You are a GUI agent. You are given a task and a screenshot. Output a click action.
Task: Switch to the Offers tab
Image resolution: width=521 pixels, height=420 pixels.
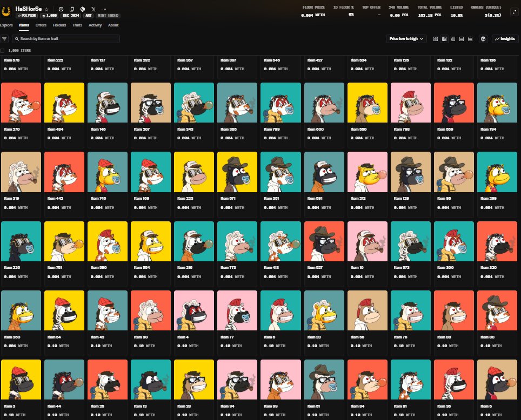41,25
